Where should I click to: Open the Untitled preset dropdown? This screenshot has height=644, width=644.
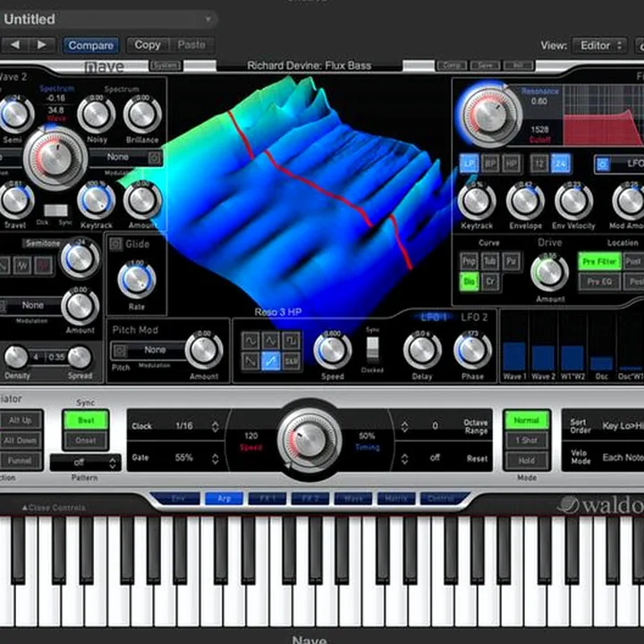[x=108, y=20]
